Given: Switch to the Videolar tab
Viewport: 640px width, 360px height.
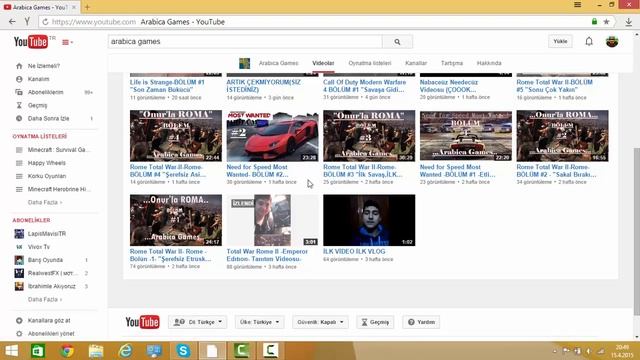Looking at the screenshot, I should (323, 63).
